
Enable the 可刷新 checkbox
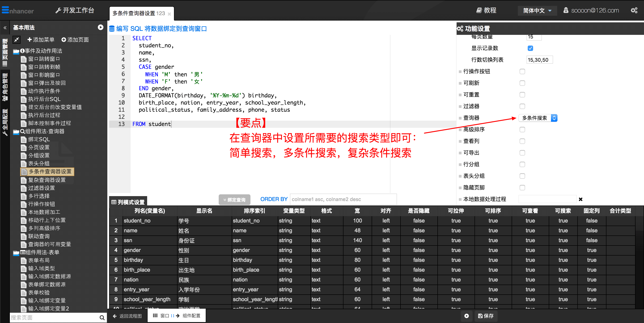tap(522, 83)
